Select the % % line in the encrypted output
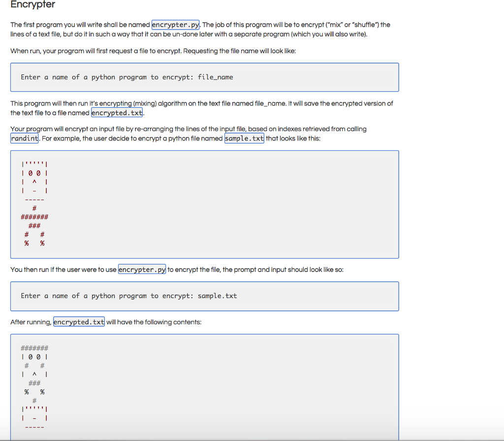The width and height of the screenshot is (504, 441). [x=34, y=392]
